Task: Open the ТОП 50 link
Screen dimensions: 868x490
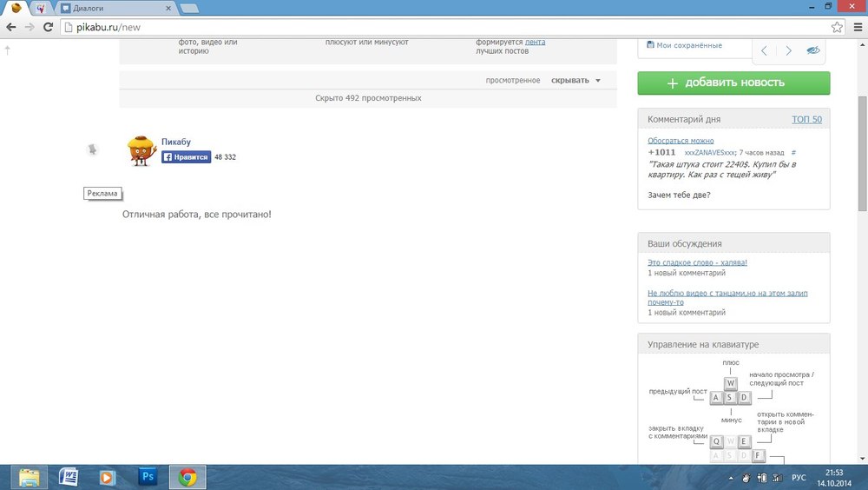Action: click(x=806, y=119)
